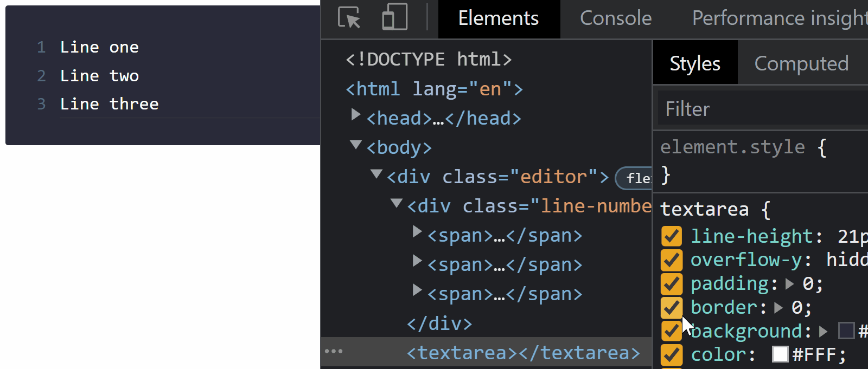Toggle the padding property checkbox
Viewport: 868px width, 369px height.
(671, 284)
